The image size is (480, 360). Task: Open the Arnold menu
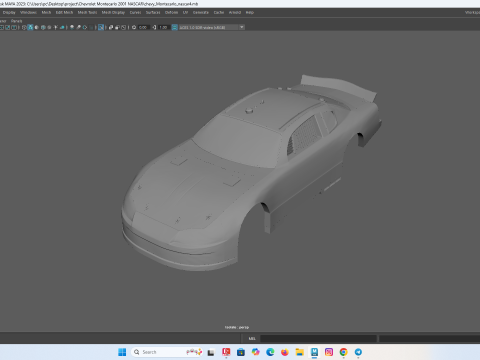(x=235, y=12)
